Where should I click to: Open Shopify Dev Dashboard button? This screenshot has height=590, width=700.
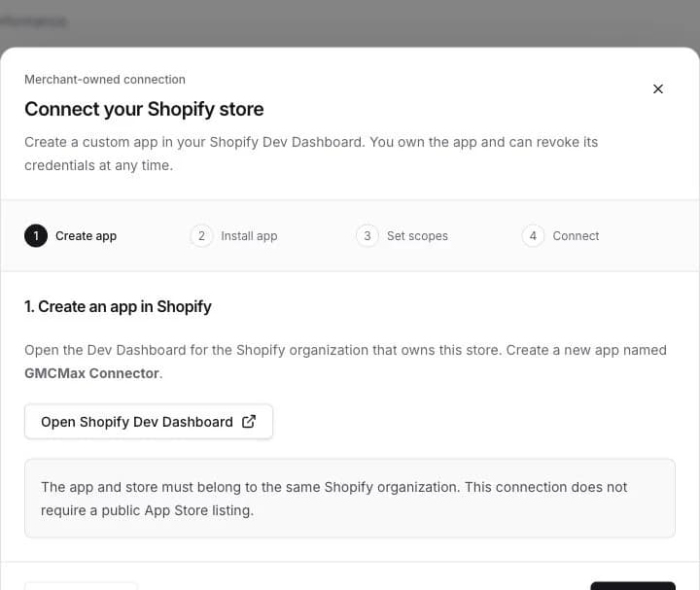[149, 422]
